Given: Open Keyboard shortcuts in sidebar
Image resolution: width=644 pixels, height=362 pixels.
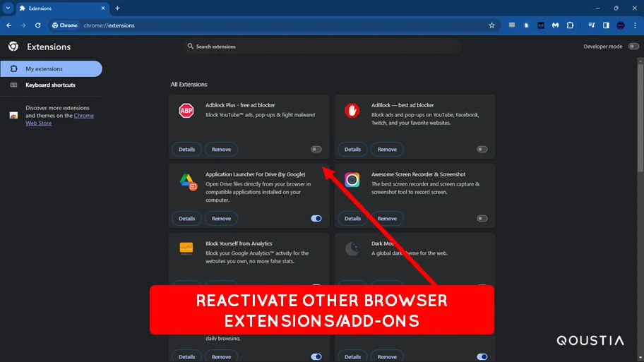Looking at the screenshot, I should [52, 85].
